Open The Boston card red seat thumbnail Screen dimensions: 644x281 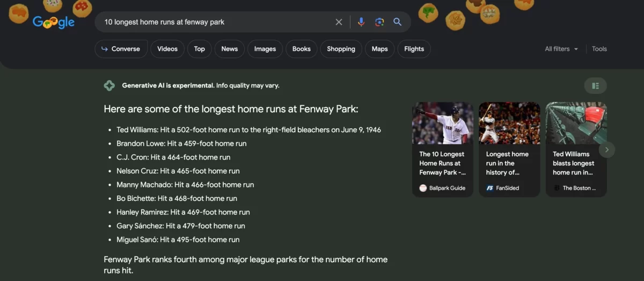click(x=576, y=123)
